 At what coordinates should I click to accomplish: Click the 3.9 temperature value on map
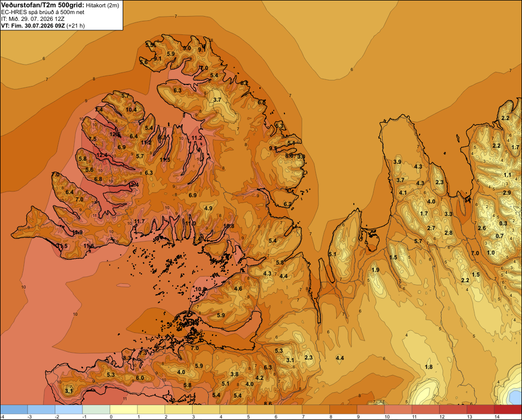click(397, 162)
